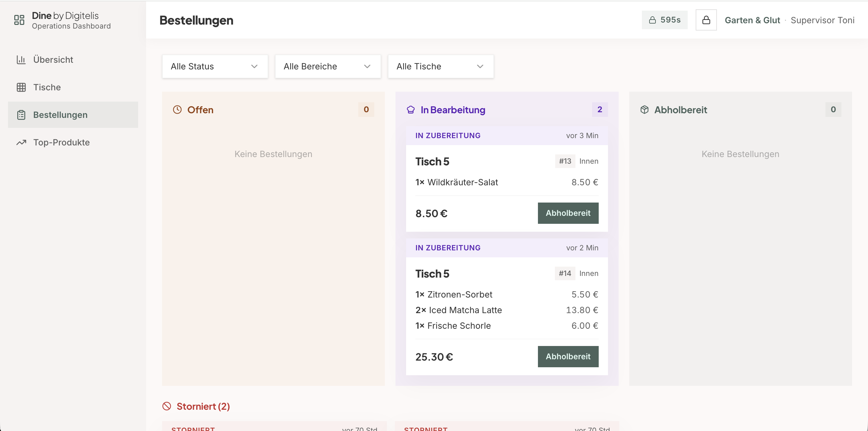
Task: Click the Zitronen-Sorbet item line
Action: point(507,295)
